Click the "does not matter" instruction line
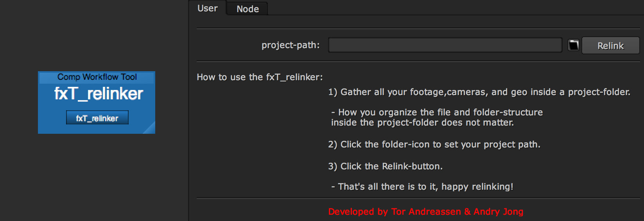644x221 pixels. pos(422,123)
